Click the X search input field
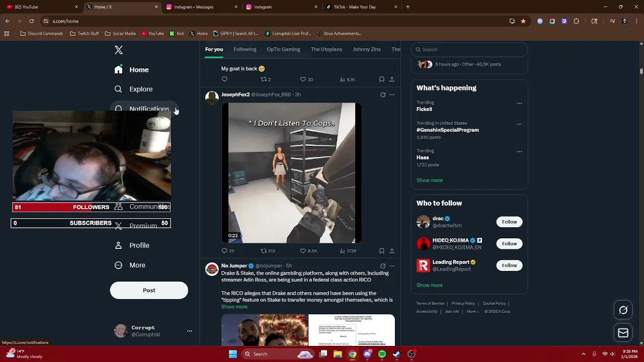644x362 pixels. [x=469, y=49]
